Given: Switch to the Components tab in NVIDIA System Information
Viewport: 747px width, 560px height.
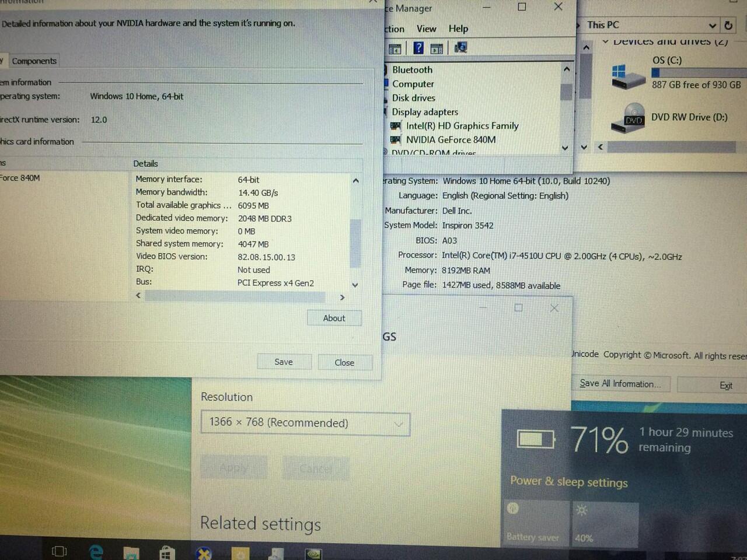Looking at the screenshot, I should click(x=34, y=61).
